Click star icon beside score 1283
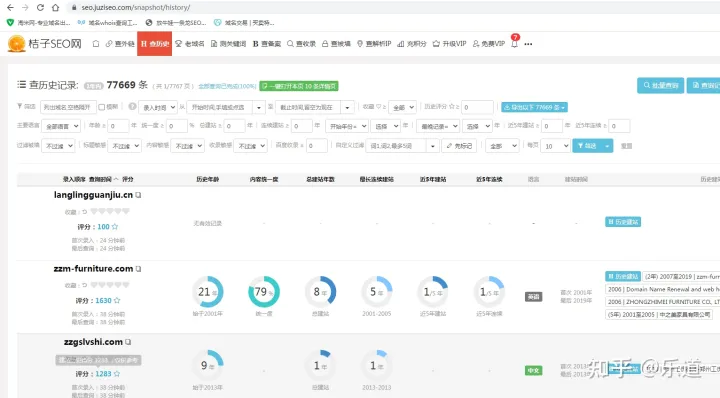 coord(117,374)
